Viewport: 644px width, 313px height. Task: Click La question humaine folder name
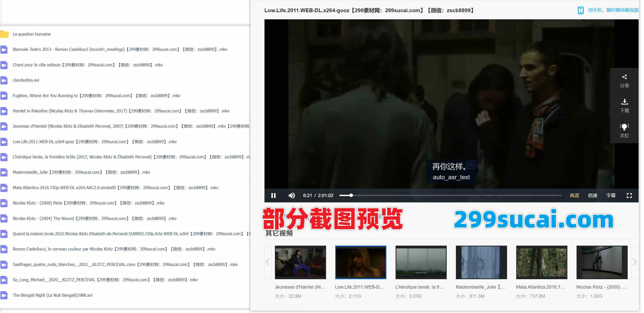32,34
